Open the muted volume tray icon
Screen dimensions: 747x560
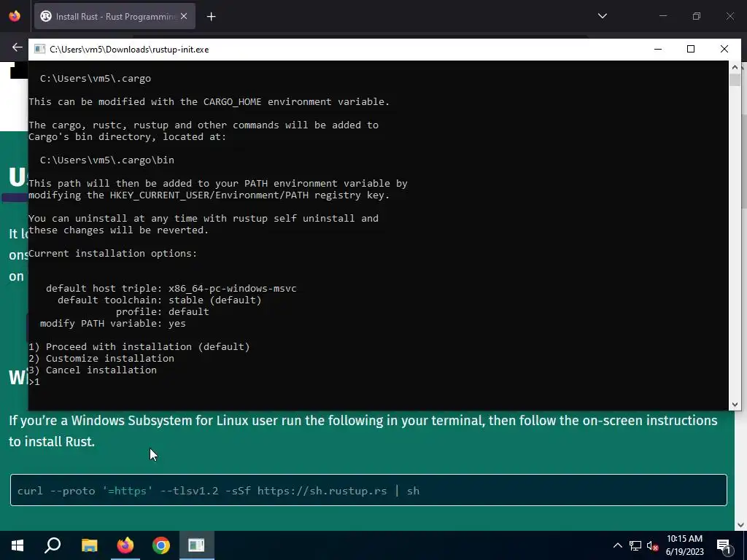[653, 545]
